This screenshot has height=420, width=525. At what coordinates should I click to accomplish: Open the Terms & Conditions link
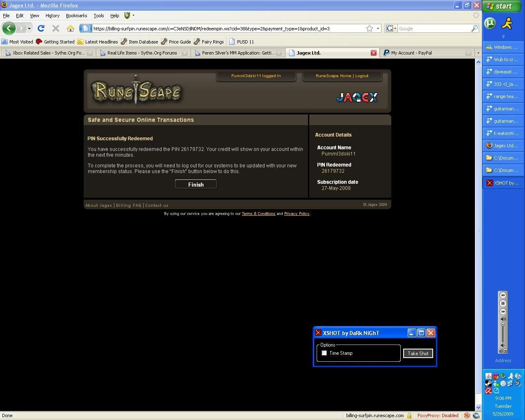[x=258, y=214]
